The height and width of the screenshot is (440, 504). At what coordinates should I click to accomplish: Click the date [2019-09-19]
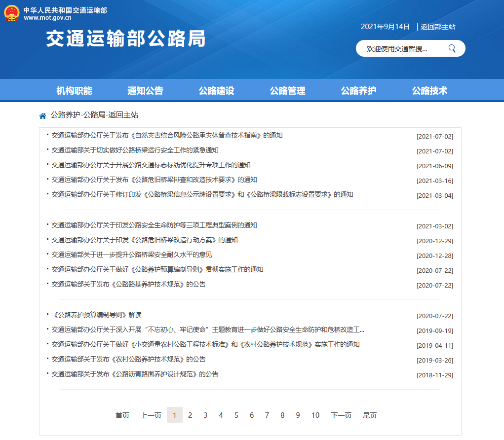(x=435, y=331)
